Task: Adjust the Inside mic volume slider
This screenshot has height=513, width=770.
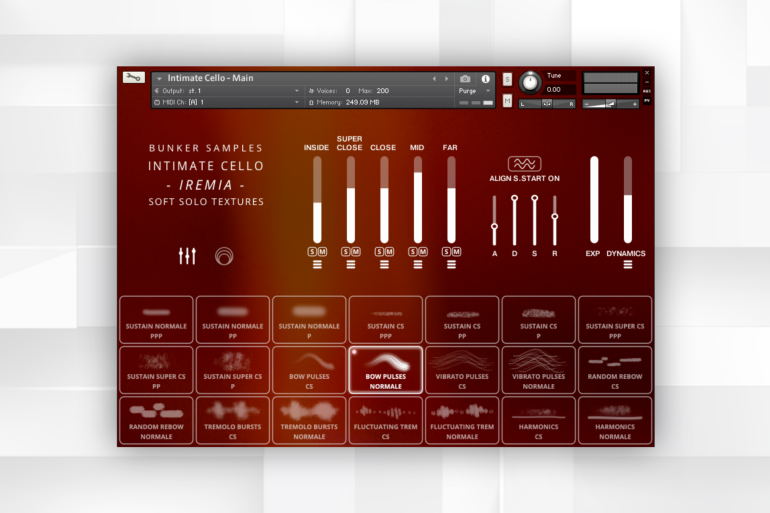Action: tap(317, 200)
